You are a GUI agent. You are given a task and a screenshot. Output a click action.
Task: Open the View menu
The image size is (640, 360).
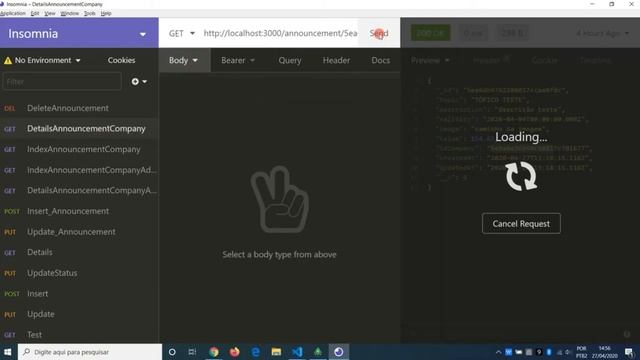pyautogui.click(x=50, y=13)
